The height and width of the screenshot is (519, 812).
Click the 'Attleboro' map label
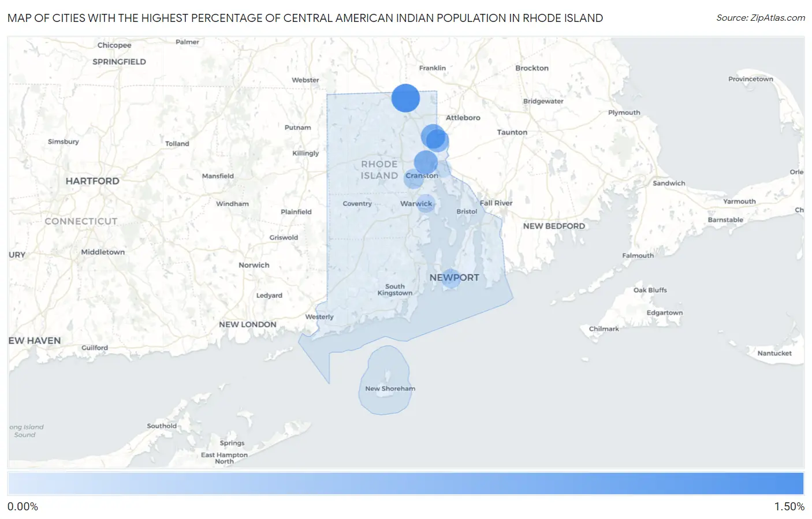coord(463,118)
